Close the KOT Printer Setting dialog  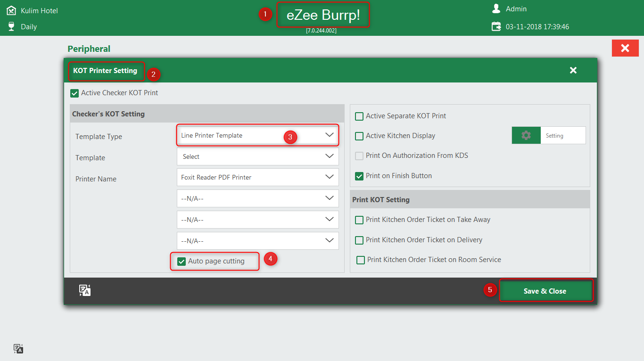pyautogui.click(x=573, y=70)
